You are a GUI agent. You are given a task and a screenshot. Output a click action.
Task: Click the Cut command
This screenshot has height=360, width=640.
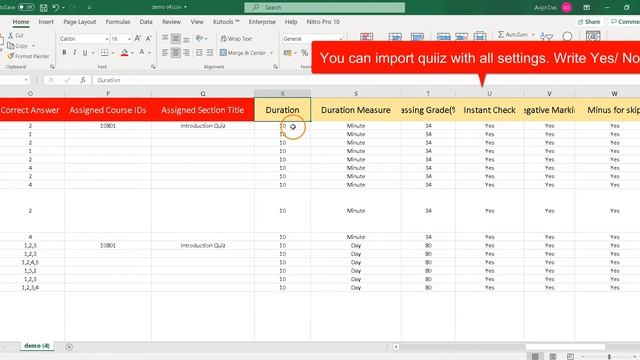[x=16, y=36]
